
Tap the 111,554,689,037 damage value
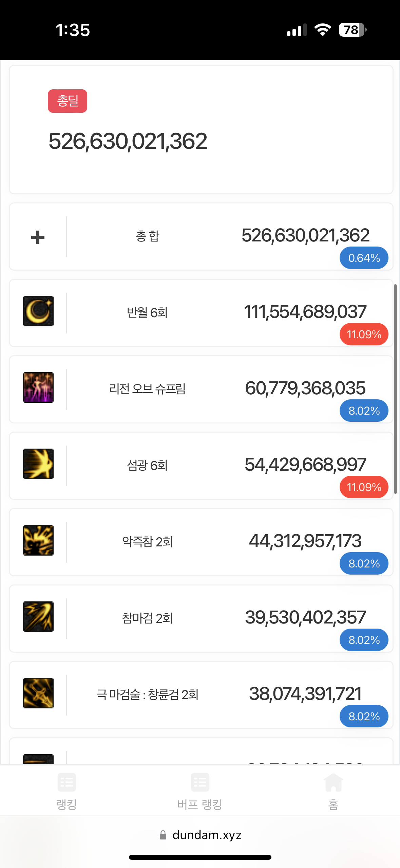pyautogui.click(x=305, y=312)
